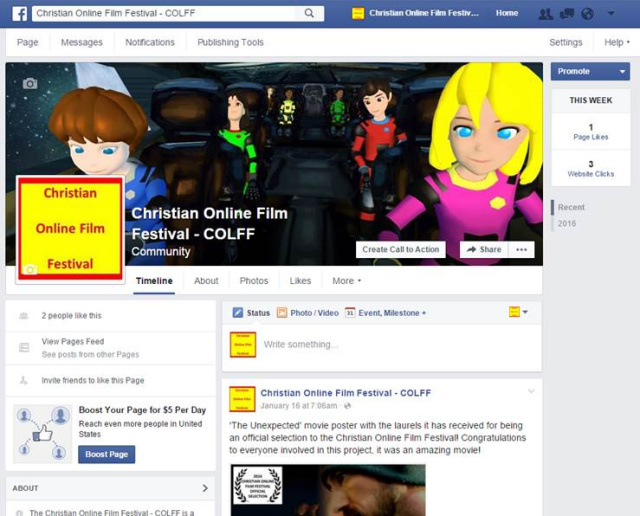
Task: Open the post options chevron
Action: click(x=531, y=391)
